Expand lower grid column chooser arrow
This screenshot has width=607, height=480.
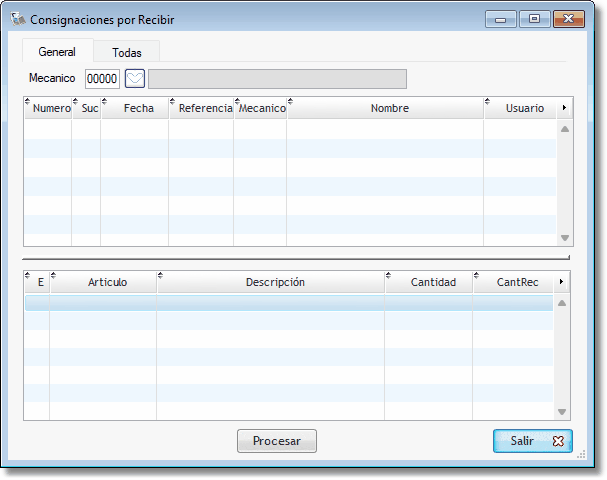click(562, 283)
